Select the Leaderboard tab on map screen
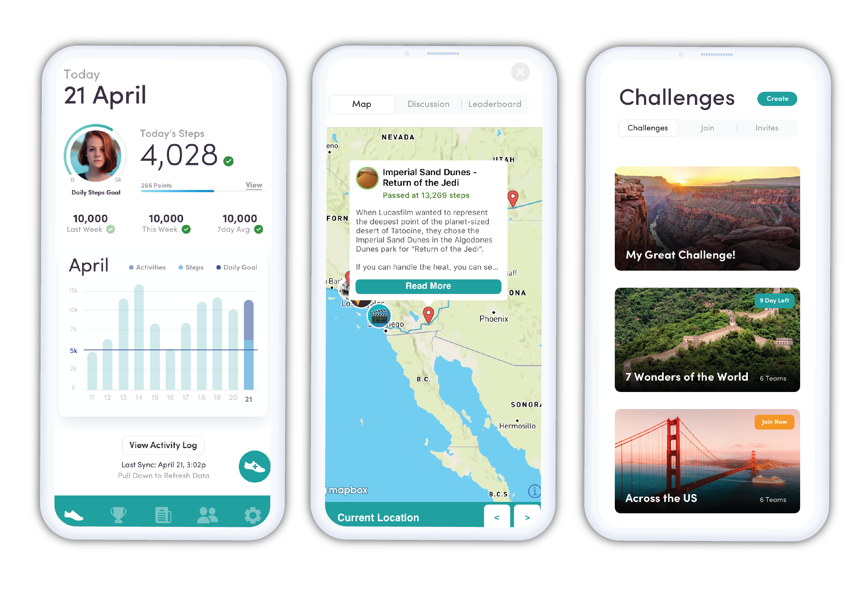The image size is (868, 591). coord(495,103)
